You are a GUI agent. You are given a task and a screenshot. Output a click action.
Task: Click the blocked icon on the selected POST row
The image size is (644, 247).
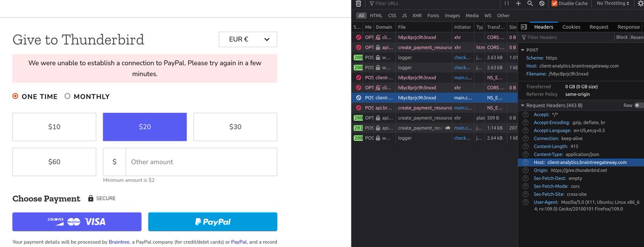pyautogui.click(x=358, y=98)
